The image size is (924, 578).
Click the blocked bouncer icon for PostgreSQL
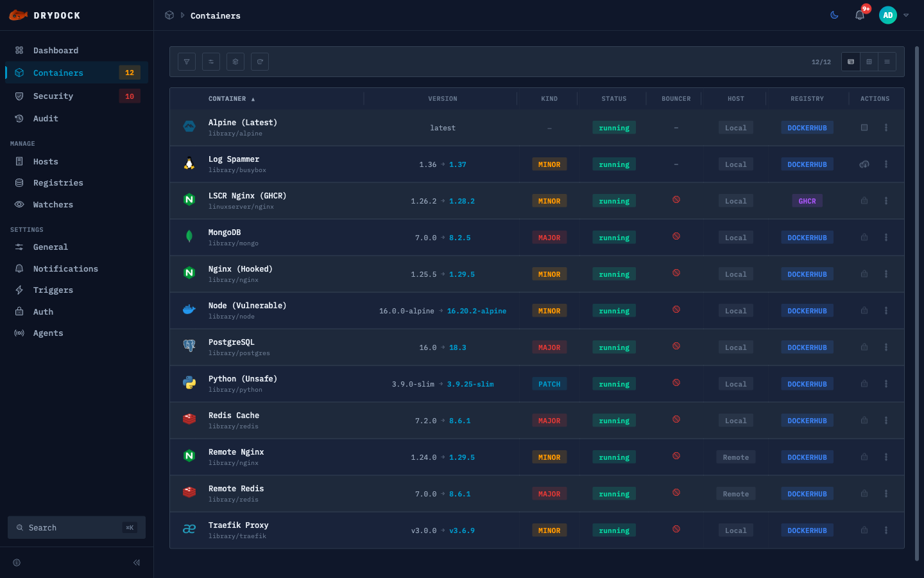point(676,346)
